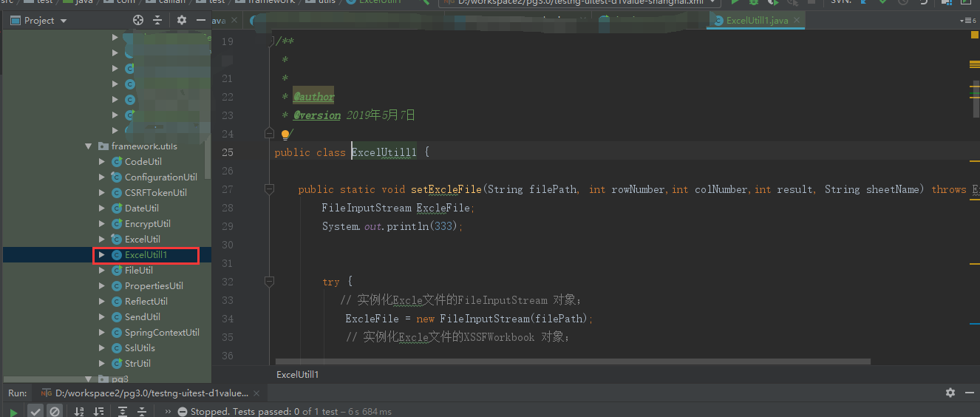Click System.out.println(333) statement
Screen dimensions: 980x417
(392, 226)
